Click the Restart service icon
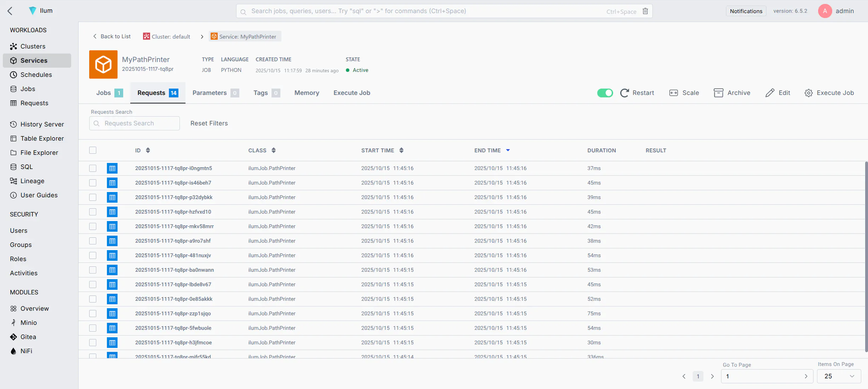Viewport: 868px width, 389px height. [x=624, y=93]
